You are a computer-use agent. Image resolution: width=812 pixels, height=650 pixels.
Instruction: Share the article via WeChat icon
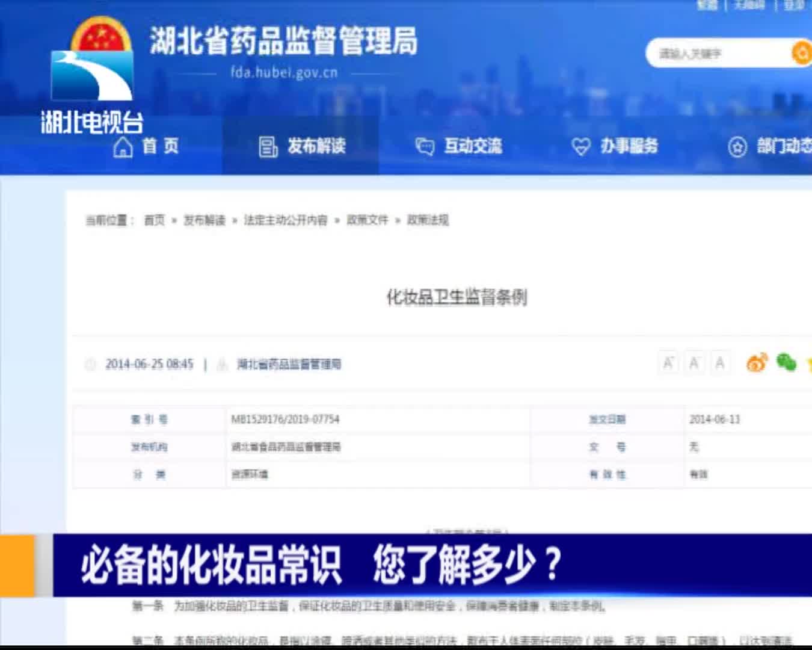point(786,362)
